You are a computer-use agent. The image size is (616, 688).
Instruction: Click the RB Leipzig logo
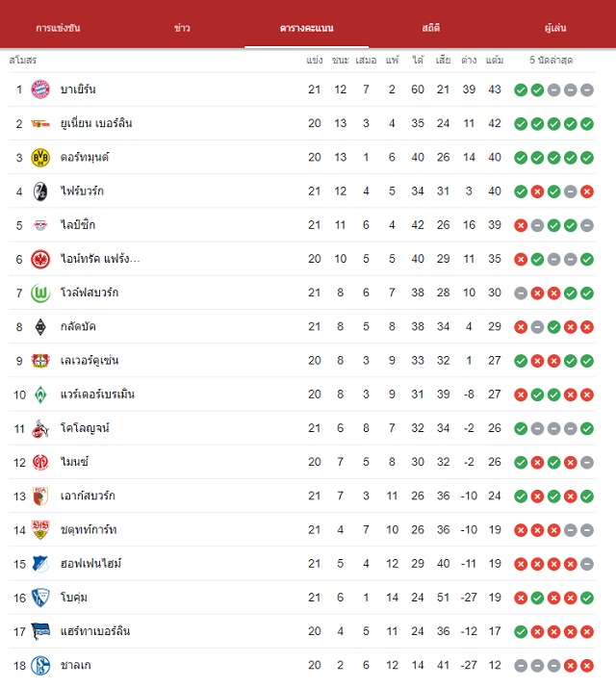(x=40, y=225)
